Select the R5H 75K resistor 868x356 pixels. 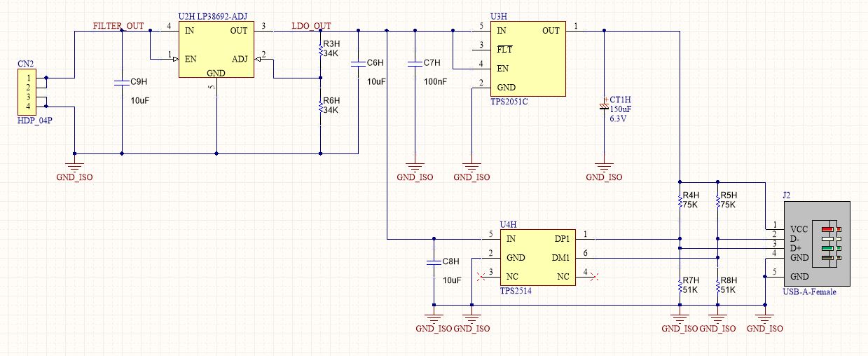point(717,200)
